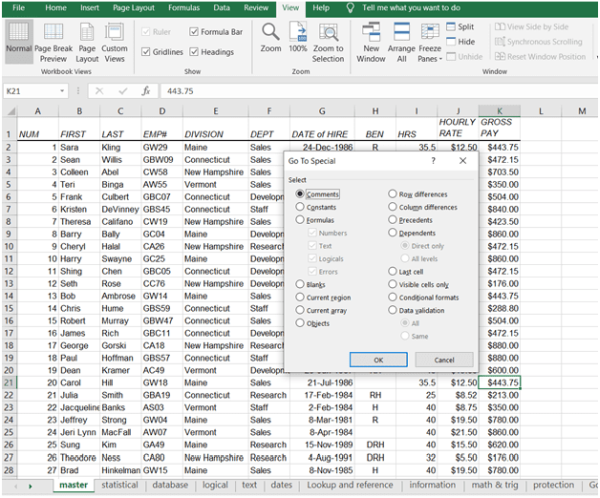
Task: Set zoom to 100%
Action: (298, 34)
